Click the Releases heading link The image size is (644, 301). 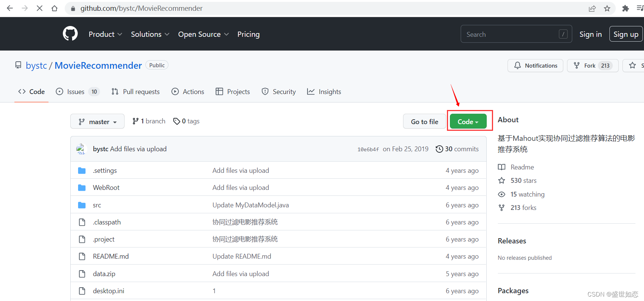[x=512, y=241]
